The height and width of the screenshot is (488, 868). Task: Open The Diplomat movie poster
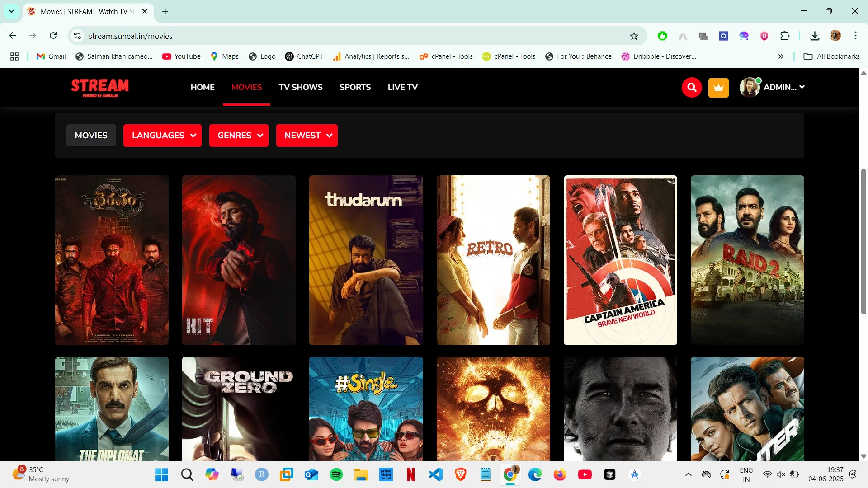112,408
